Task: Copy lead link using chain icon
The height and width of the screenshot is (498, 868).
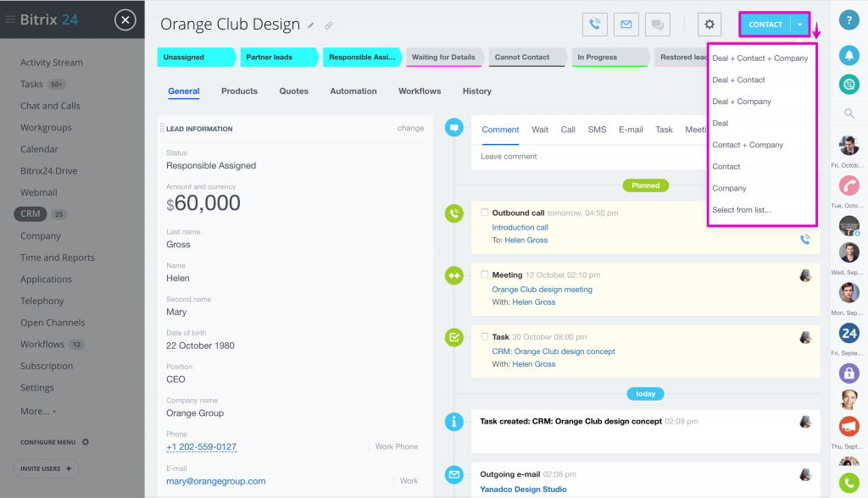Action: point(329,25)
